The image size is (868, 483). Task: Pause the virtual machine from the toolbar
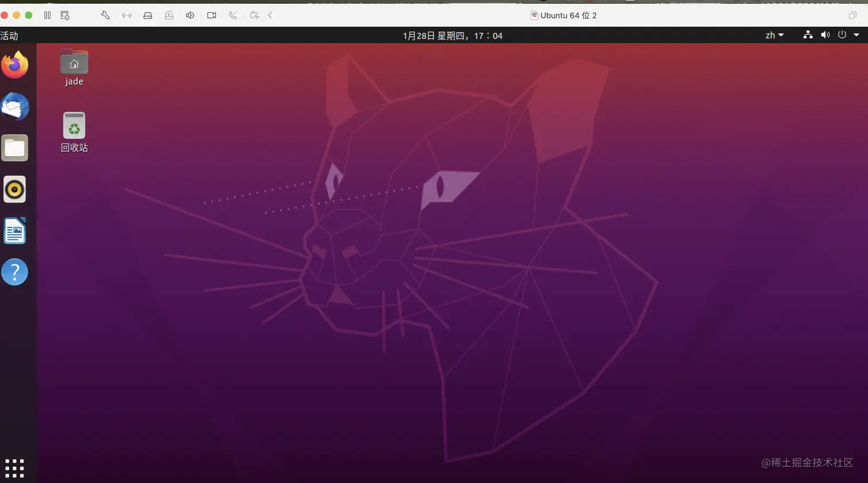[48, 16]
